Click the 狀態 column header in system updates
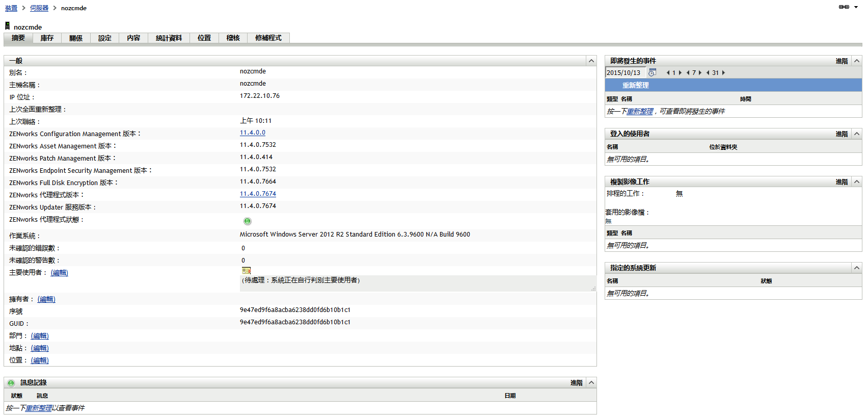Image resolution: width=868 pixels, height=415 pixels. [x=766, y=281]
